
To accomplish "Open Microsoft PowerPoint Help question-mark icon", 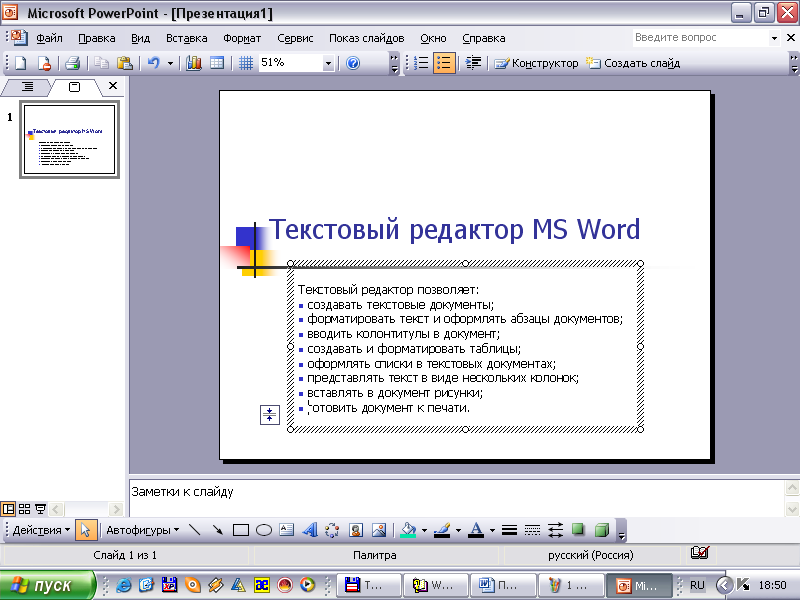I will coord(353,63).
